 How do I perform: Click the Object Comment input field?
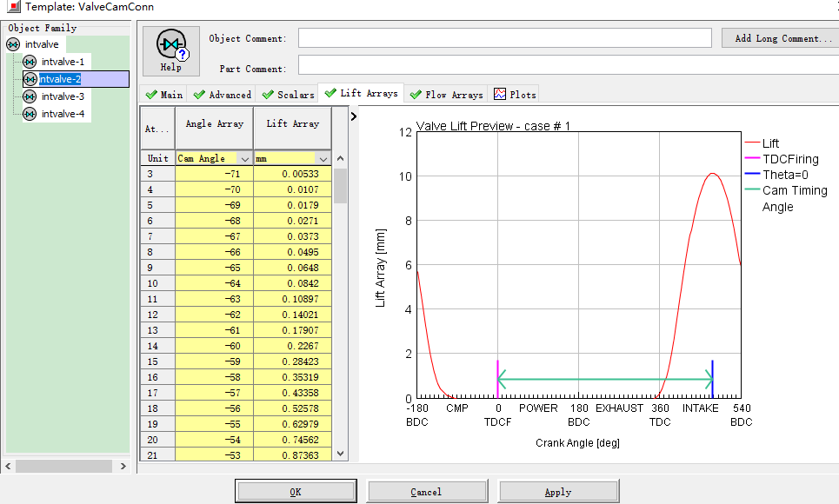coord(504,38)
